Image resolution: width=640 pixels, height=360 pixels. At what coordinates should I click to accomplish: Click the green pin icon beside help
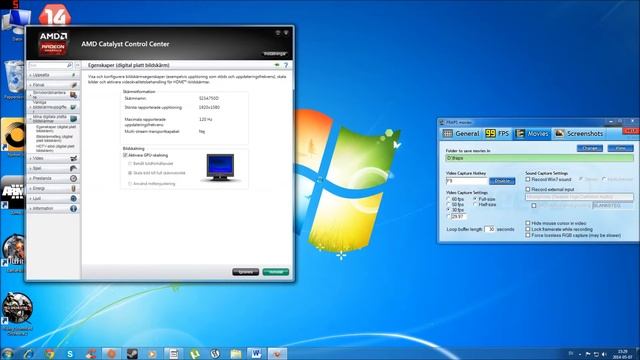[277, 65]
